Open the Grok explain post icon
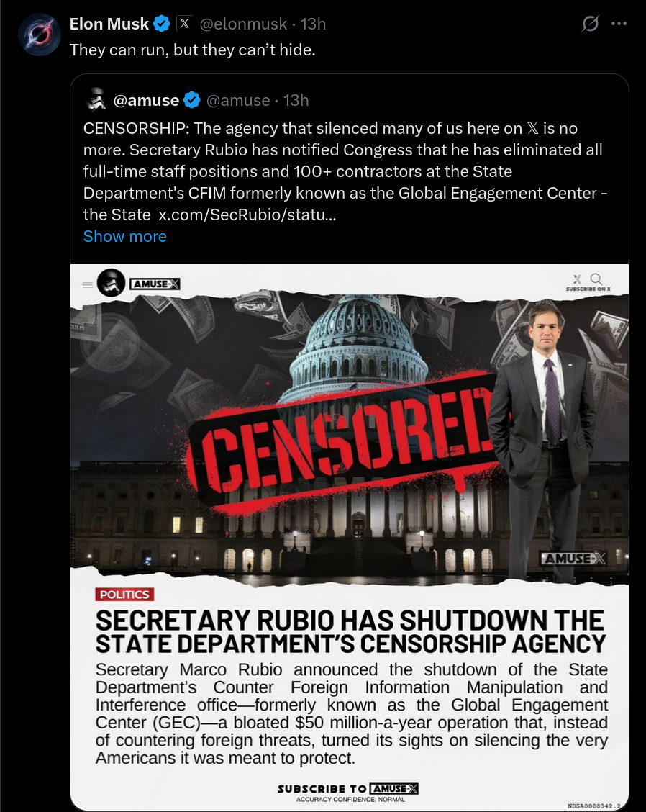 pos(590,23)
